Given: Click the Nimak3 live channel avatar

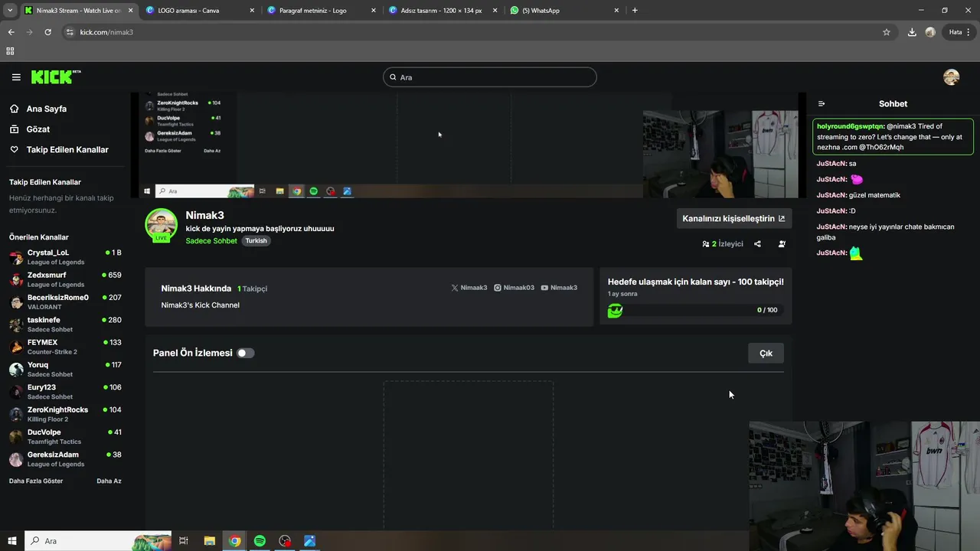Looking at the screenshot, I should 161,224.
